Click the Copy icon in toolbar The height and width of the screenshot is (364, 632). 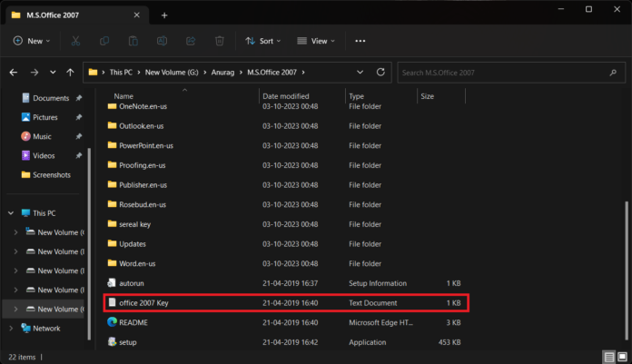click(104, 41)
